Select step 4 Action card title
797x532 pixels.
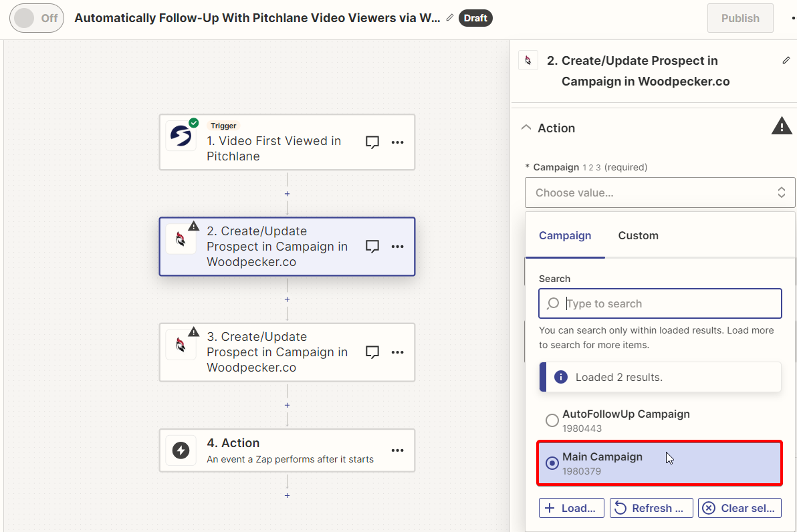click(233, 443)
